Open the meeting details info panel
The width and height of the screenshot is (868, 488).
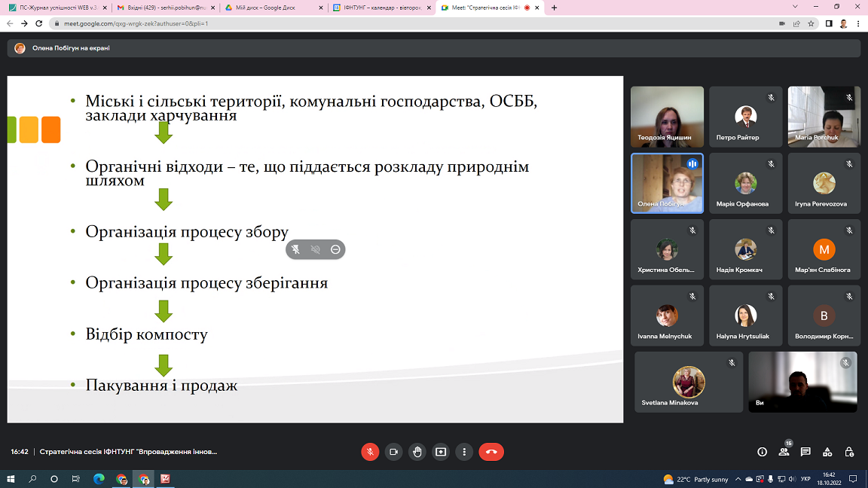(762, 452)
